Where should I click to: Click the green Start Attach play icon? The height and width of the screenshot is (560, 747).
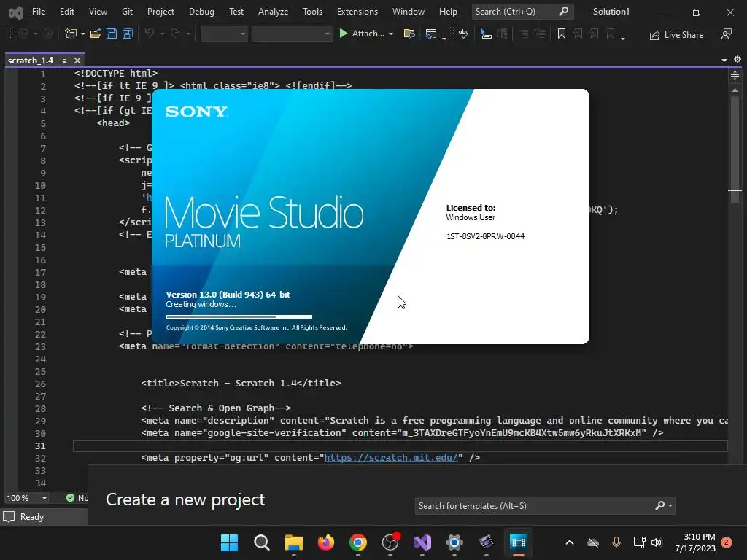point(343,34)
